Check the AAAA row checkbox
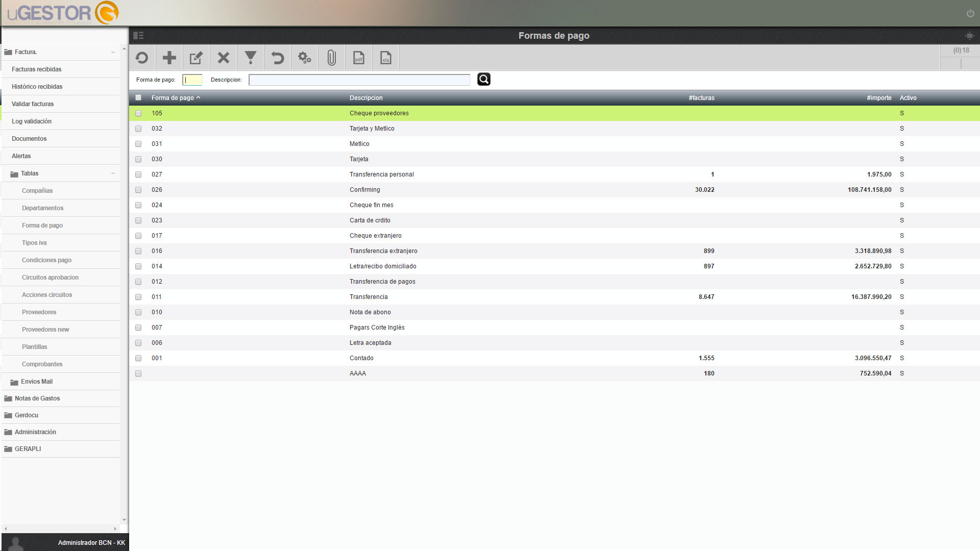 click(138, 373)
